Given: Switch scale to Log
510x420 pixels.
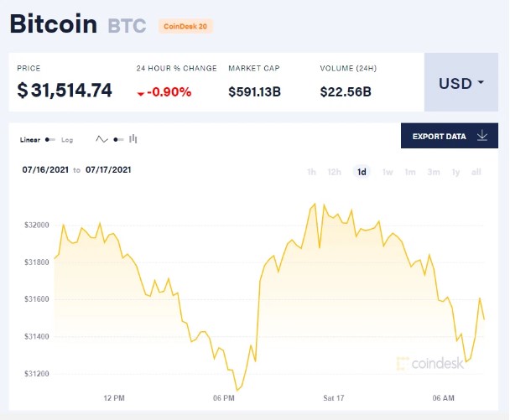Looking at the screenshot, I should (67, 140).
